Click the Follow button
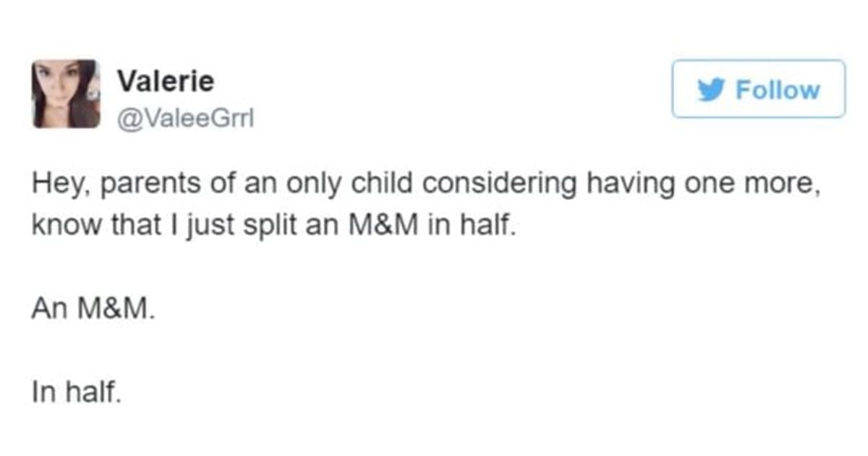 tap(758, 89)
